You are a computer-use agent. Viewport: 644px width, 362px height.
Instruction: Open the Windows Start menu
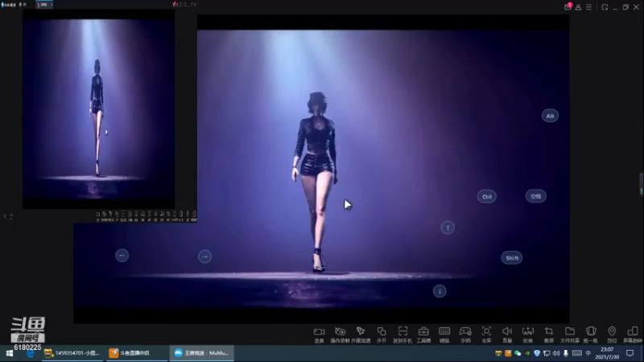tap(10, 353)
